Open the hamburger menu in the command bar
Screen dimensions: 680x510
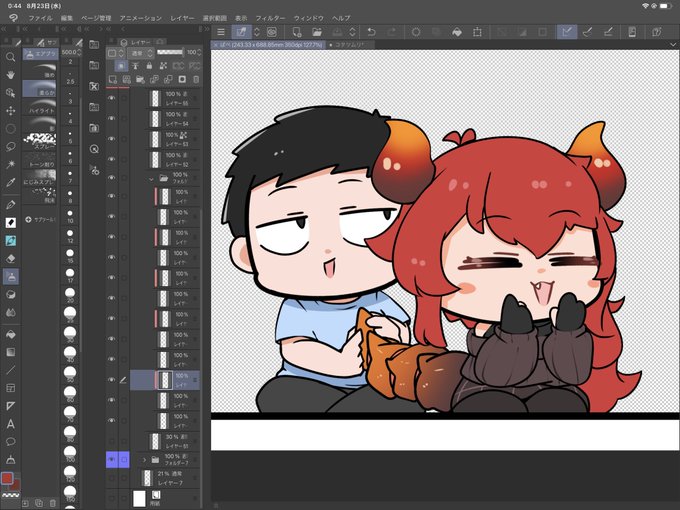coord(221,32)
